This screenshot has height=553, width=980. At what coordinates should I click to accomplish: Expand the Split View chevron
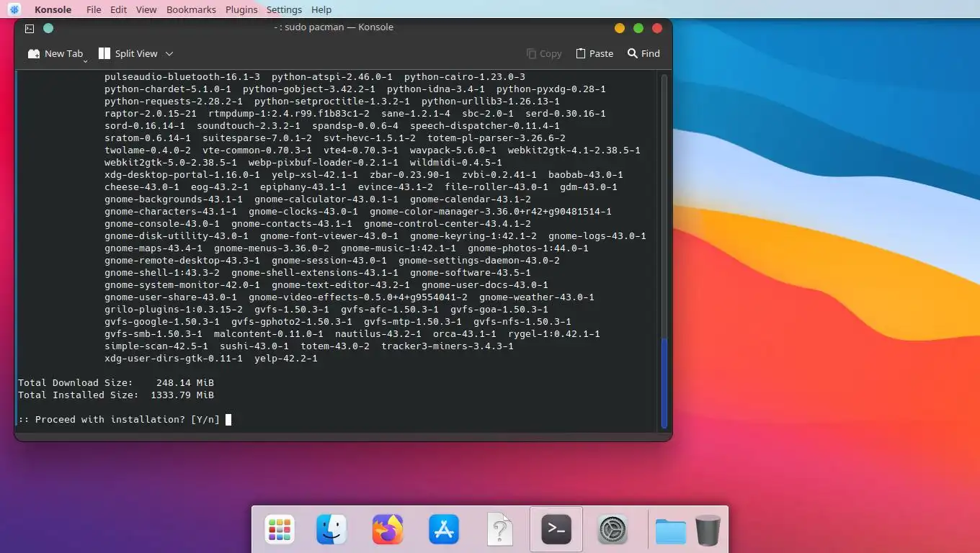169,53
